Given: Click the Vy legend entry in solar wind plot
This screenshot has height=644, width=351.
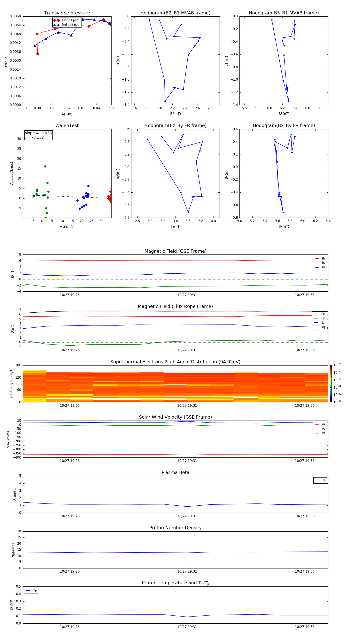Looking at the screenshot, I should (320, 429).
